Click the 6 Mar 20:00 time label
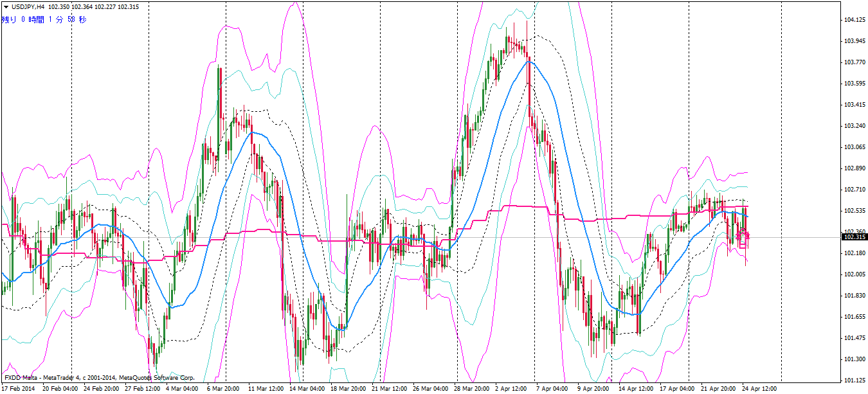Image resolution: width=868 pixels, height=394 pixels. (x=224, y=389)
